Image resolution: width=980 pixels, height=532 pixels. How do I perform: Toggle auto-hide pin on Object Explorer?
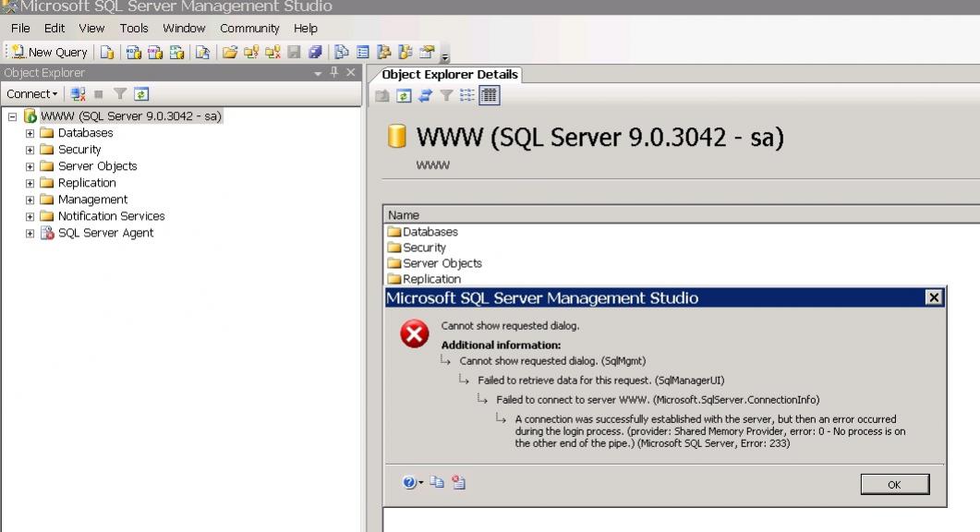(334, 73)
